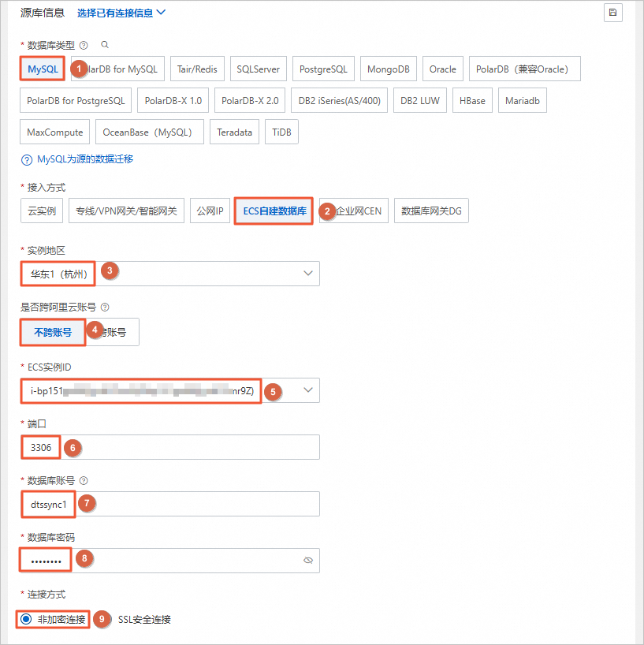Click the database type search icon
644x645 pixels.
(105, 44)
